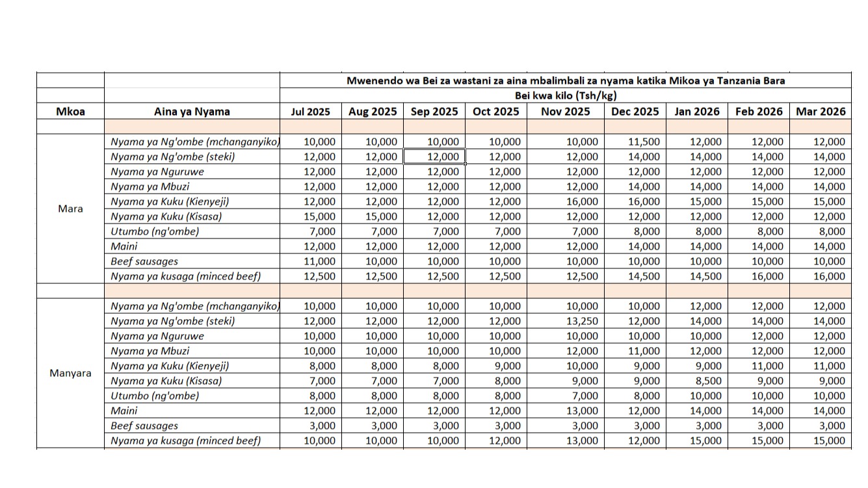The width and height of the screenshot is (868, 488).
Task: Click the Bei kwa kilo (Tsh/kg) subtitle cell
Action: (565, 96)
